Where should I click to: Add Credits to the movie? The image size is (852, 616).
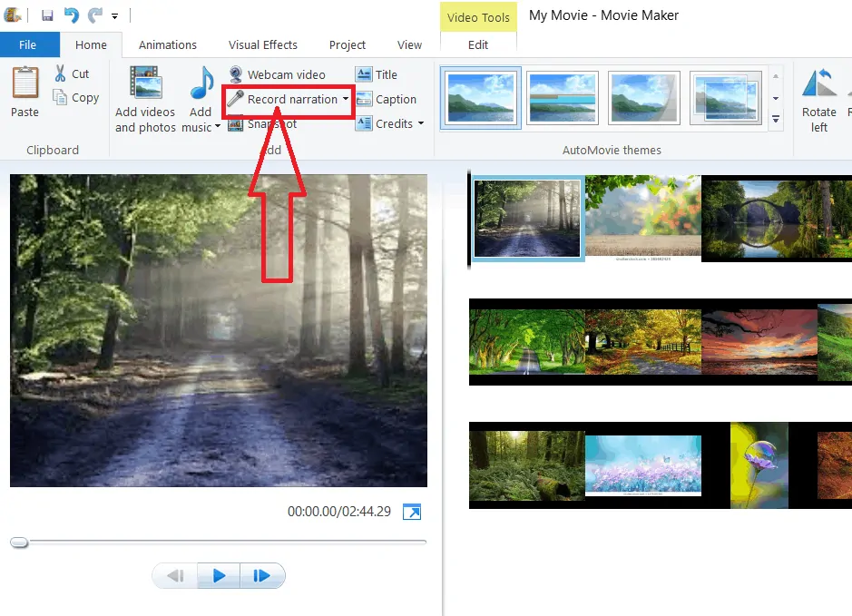[x=385, y=123]
